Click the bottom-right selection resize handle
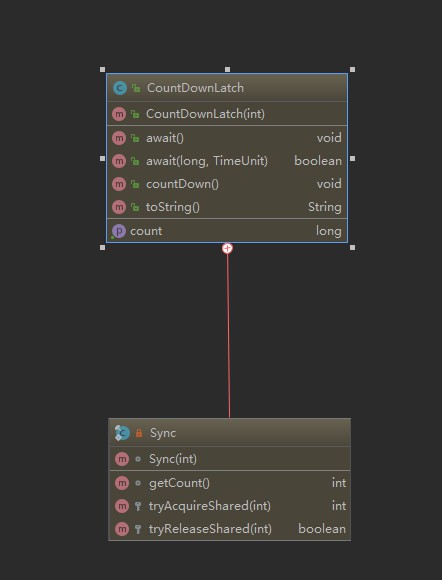442x580 pixels. (x=352, y=247)
